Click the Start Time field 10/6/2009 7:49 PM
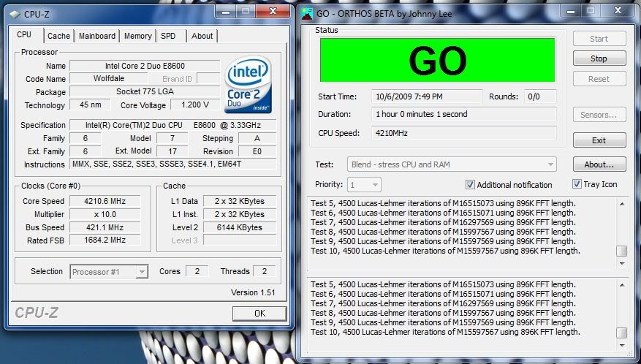The width and height of the screenshot is (641, 364). coord(427,96)
